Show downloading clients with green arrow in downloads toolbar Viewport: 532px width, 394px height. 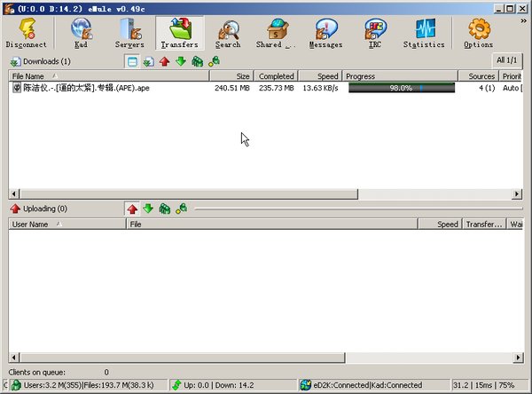pyautogui.click(x=181, y=61)
